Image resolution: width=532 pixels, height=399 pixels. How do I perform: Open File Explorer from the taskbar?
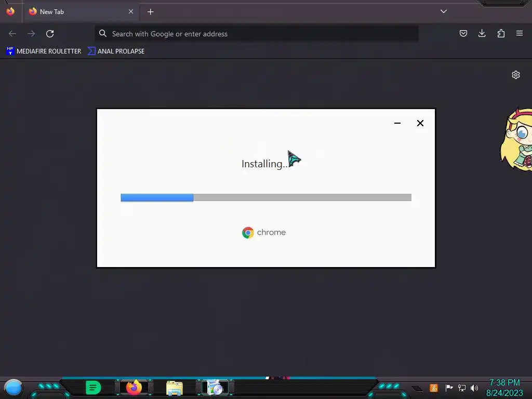(x=175, y=388)
